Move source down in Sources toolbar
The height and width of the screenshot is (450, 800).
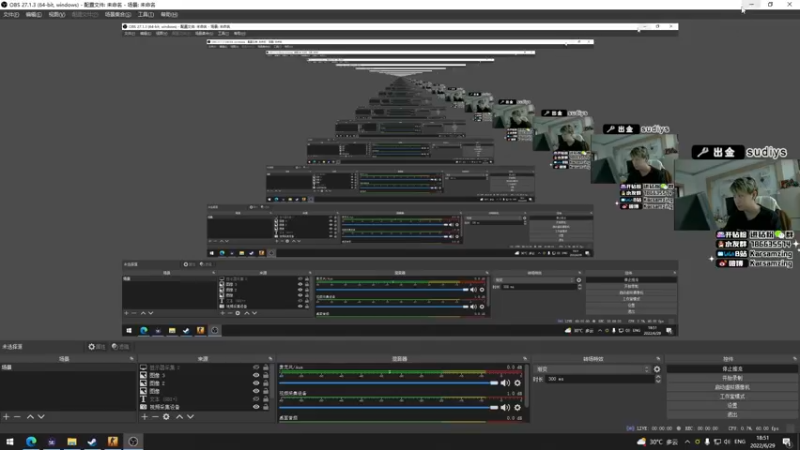pyautogui.click(x=190, y=417)
